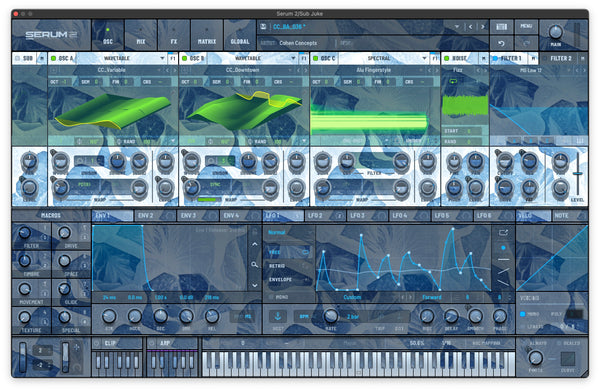Enable the CLIP module power button
This screenshot has height=391, width=600.
(97, 343)
